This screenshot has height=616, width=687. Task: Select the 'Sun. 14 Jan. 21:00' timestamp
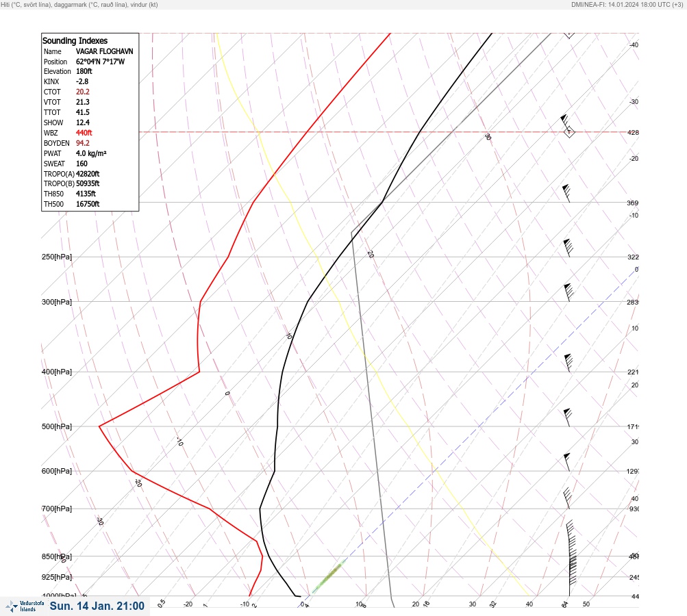[97, 606]
